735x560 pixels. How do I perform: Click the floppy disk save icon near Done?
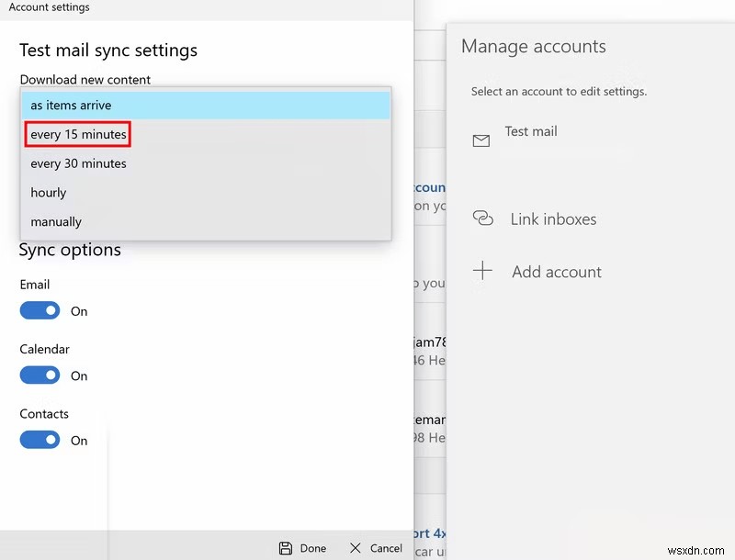(x=284, y=547)
